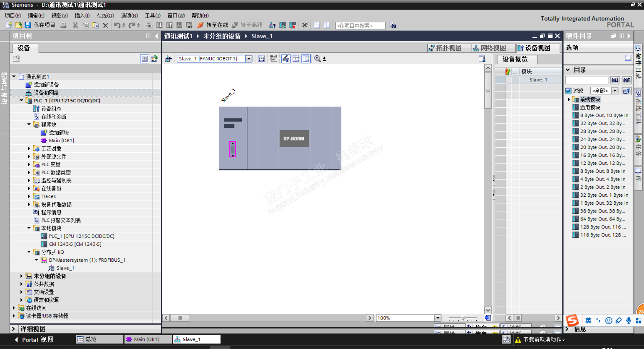
Task: Select the slave's pink DP interface port
Action: coord(232,149)
